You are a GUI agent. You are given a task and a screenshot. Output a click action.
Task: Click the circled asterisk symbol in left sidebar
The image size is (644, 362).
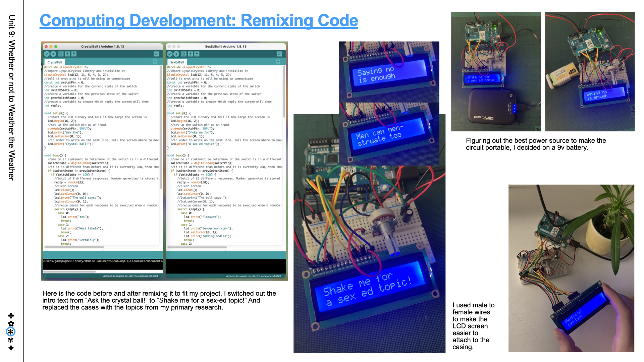11,332
